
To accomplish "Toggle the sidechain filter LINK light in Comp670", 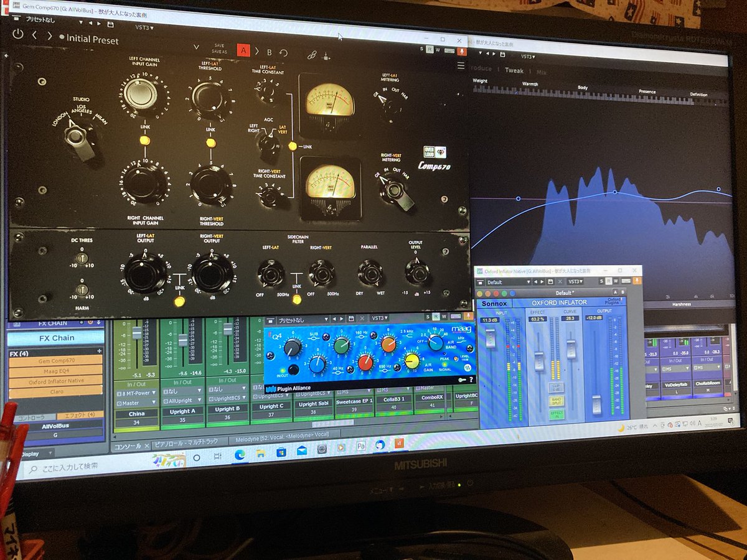I will pyautogui.click(x=297, y=299).
